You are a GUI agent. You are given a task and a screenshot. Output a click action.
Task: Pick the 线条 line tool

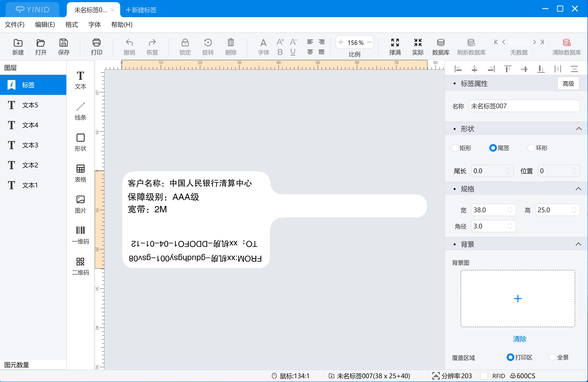point(80,111)
